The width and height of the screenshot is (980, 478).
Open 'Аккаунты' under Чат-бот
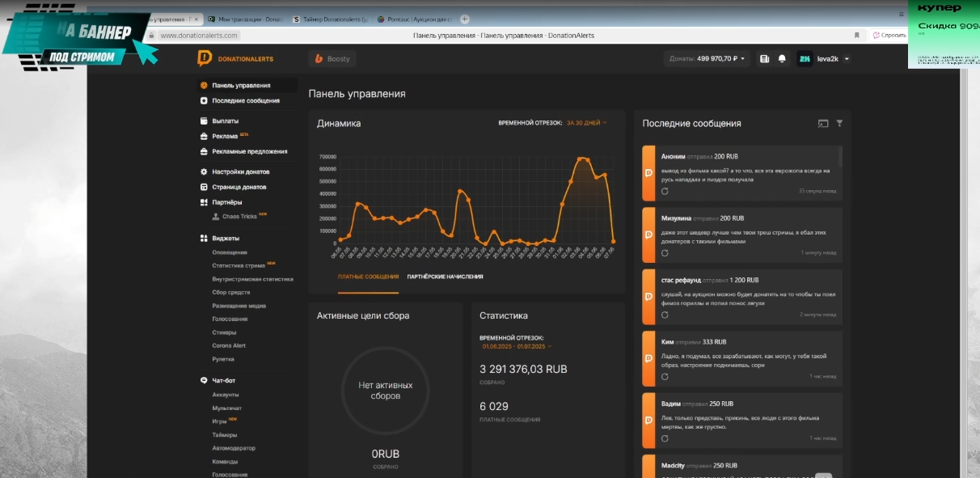point(226,395)
